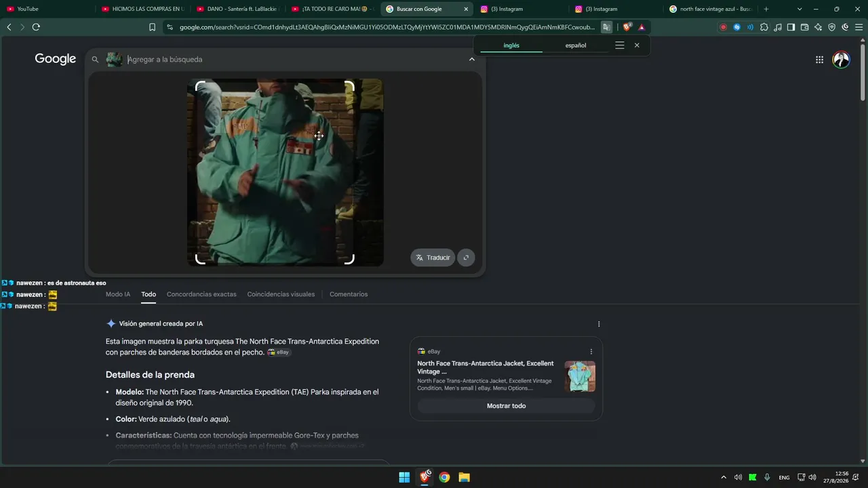
Task: Switch to HICIMOS LAS COMPRAS tab
Action: tap(142, 9)
